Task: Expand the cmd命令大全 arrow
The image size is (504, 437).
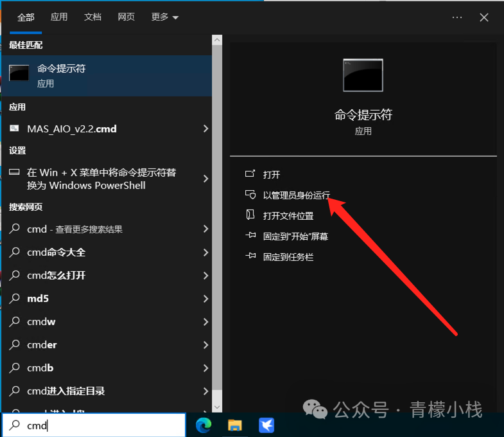Action: [205, 253]
